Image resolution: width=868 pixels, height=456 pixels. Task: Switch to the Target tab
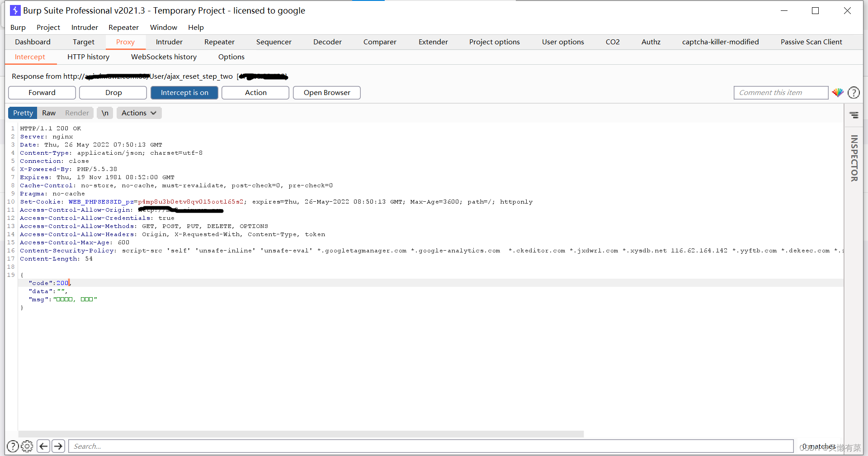(x=84, y=42)
